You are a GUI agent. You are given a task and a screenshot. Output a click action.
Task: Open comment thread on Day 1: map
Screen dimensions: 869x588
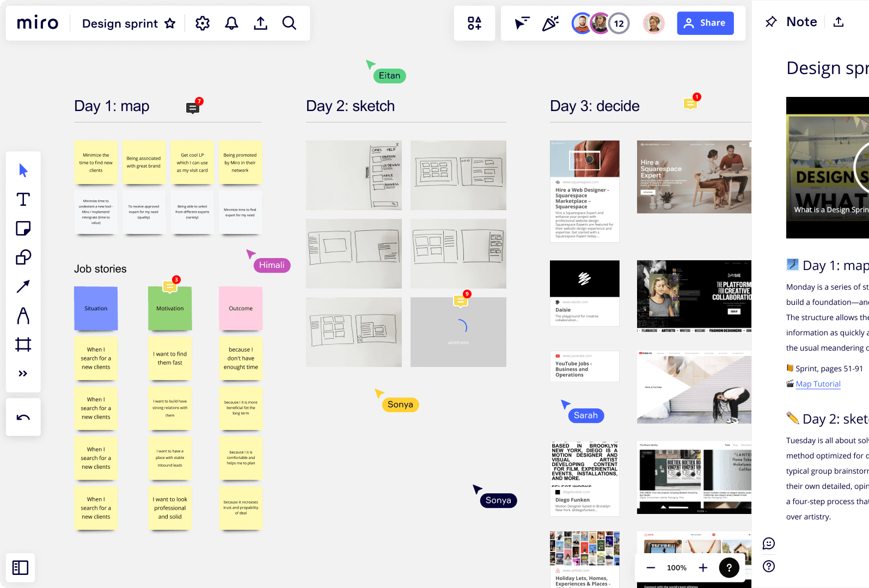click(x=192, y=108)
